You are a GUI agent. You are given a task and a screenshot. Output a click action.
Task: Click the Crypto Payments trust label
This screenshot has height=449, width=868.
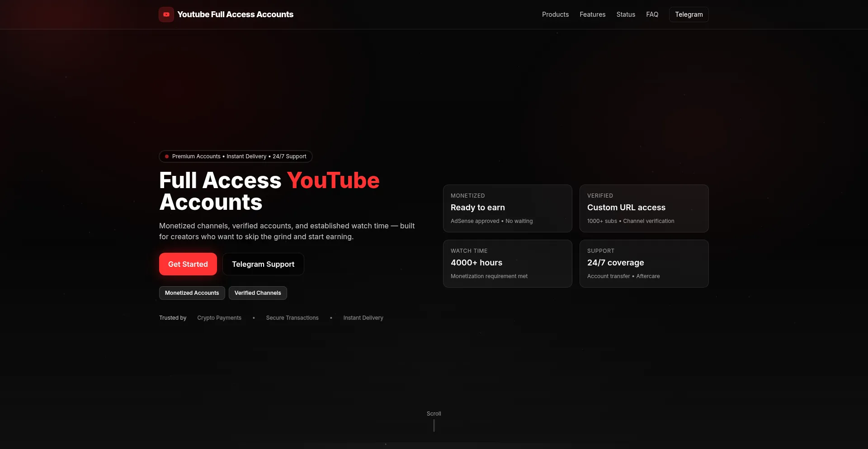coord(219,318)
